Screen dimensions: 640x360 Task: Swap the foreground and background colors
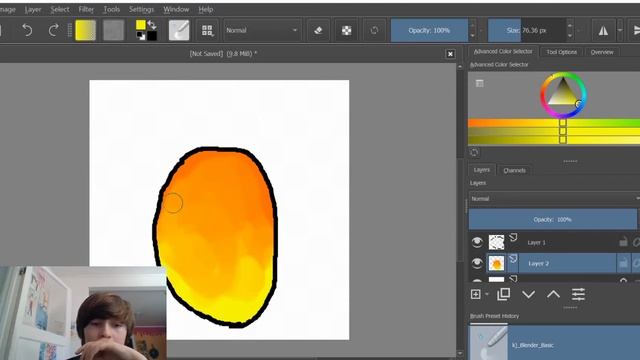(152, 24)
